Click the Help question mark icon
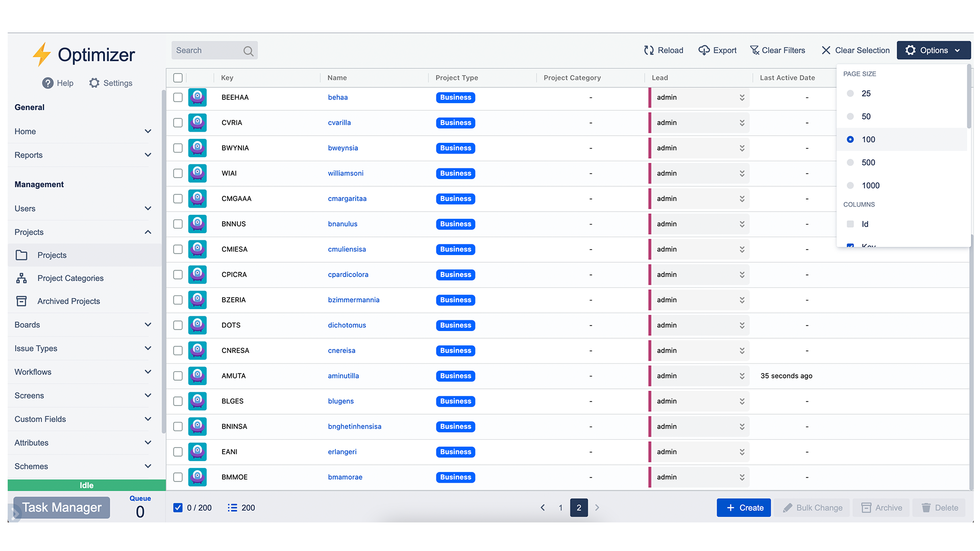This screenshot has height=551, width=980. tap(47, 83)
